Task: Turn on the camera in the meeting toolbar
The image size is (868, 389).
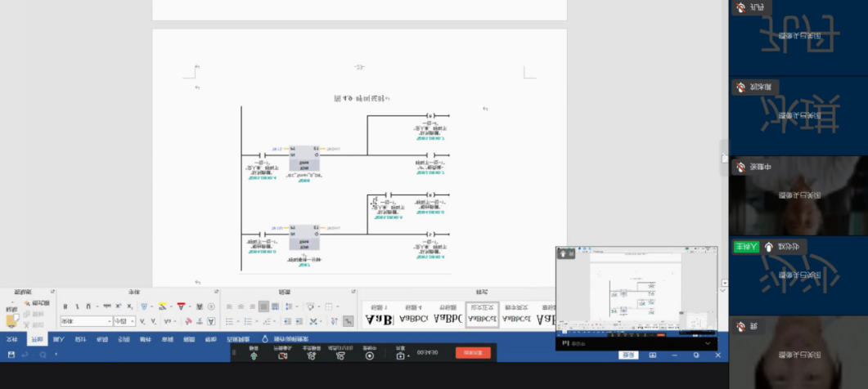Action: pyautogui.click(x=283, y=355)
